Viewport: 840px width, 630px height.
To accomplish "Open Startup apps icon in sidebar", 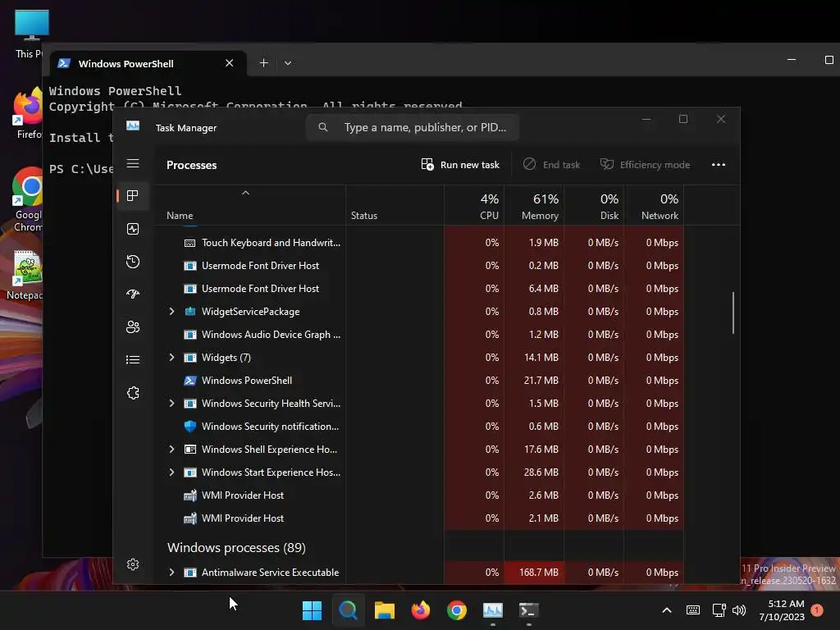I will tap(133, 294).
